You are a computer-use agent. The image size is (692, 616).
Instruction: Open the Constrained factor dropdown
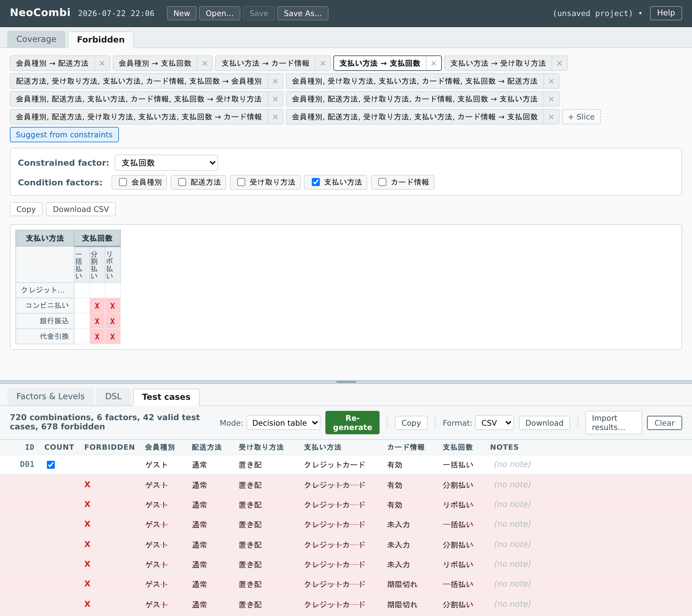pyautogui.click(x=166, y=163)
